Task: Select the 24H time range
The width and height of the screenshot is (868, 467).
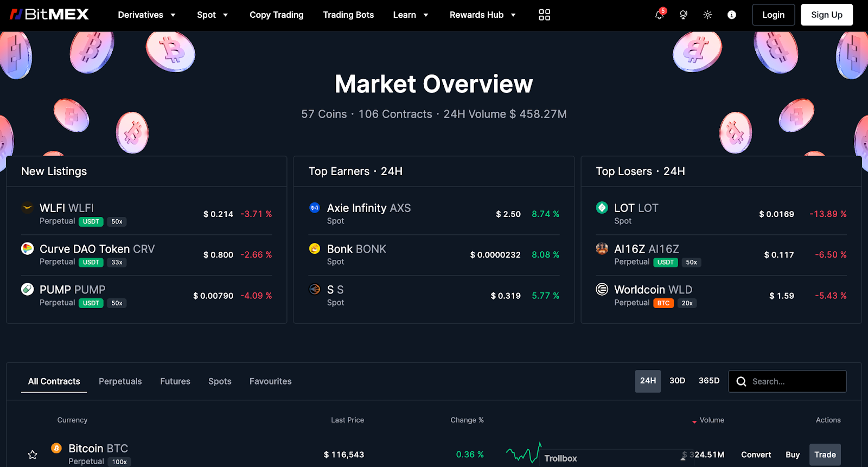Action: click(648, 381)
